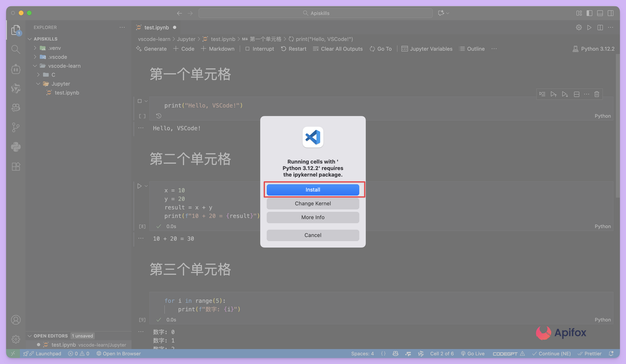Open the Source Control sidebar icon
This screenshot has height=364, width=626.
click(x=16, y=127)
